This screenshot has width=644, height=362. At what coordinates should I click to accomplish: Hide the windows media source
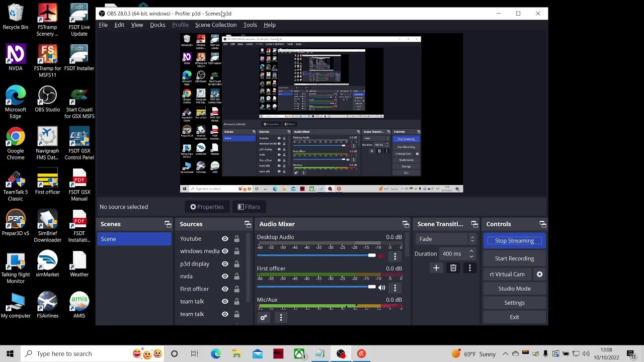(x=225, y=251)
